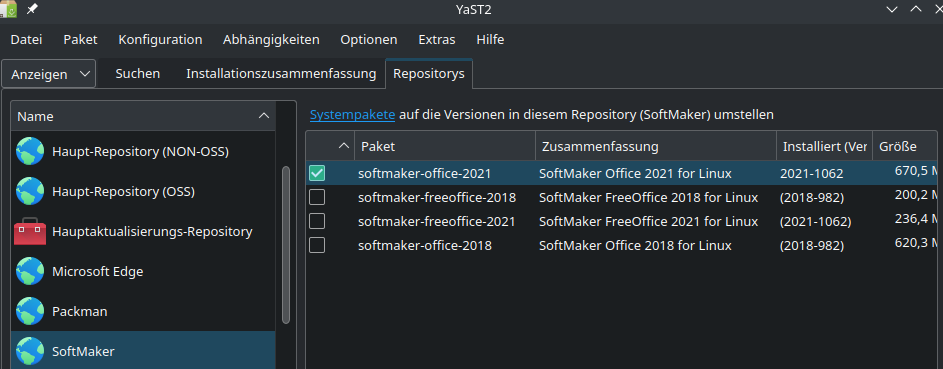
Task: Check the softmaker-freeoffice-2021 package checkbox
Action: tap(317, 221)
